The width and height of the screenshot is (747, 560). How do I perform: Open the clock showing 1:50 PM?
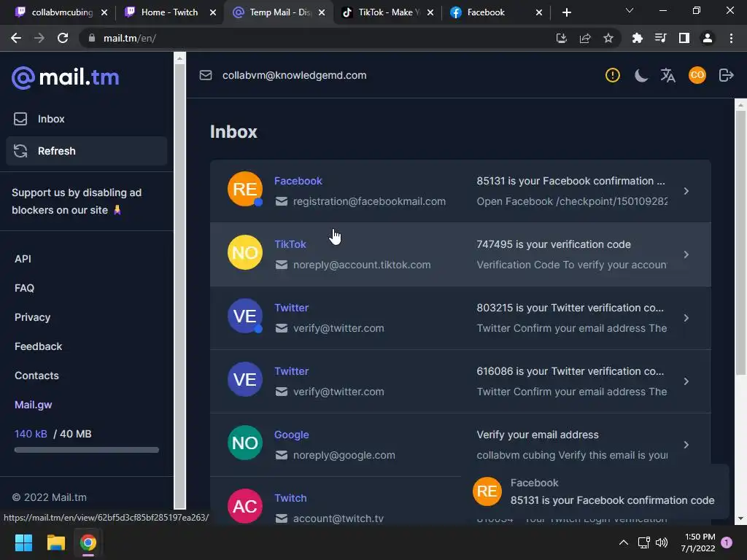tap(698, 542)
